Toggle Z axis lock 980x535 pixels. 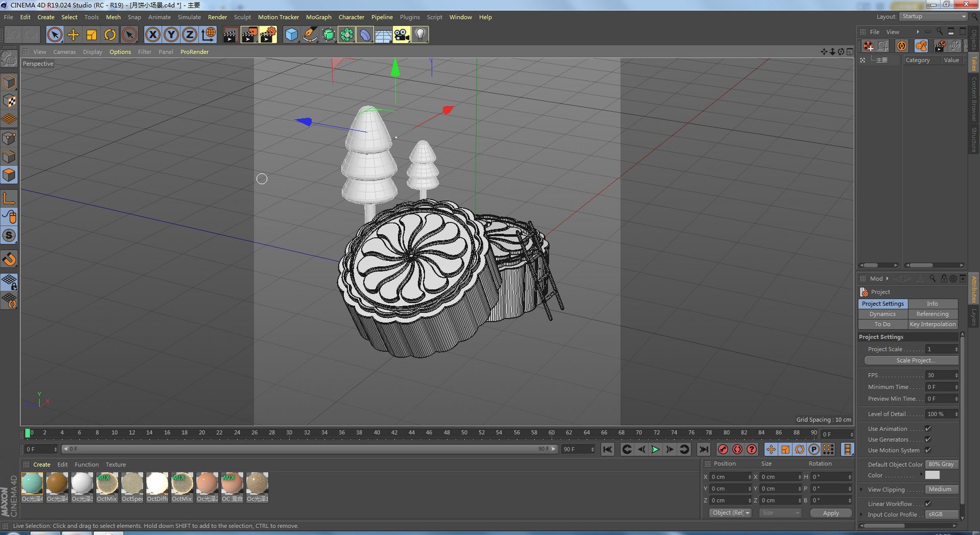(189, 35)
